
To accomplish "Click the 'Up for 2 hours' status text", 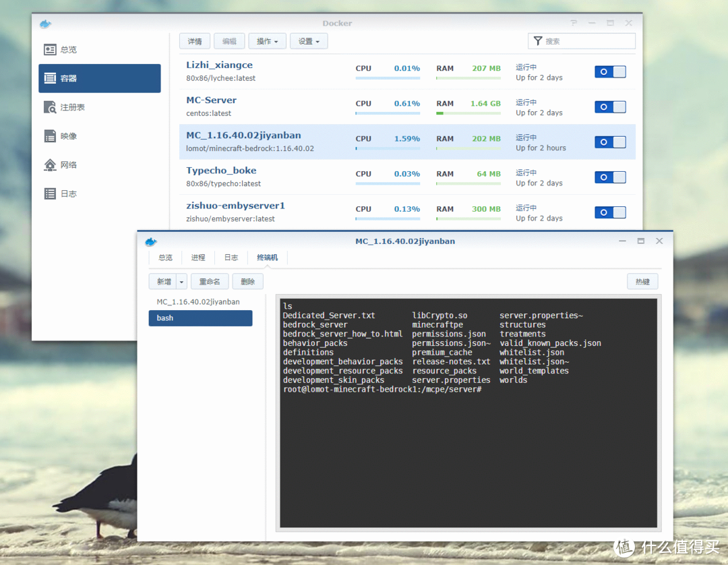I will [x=541, y=148].
